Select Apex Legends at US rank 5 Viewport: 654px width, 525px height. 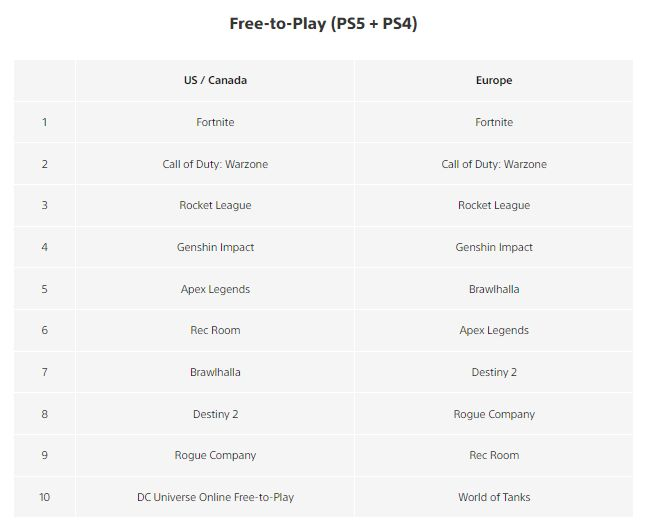point(215,289)
